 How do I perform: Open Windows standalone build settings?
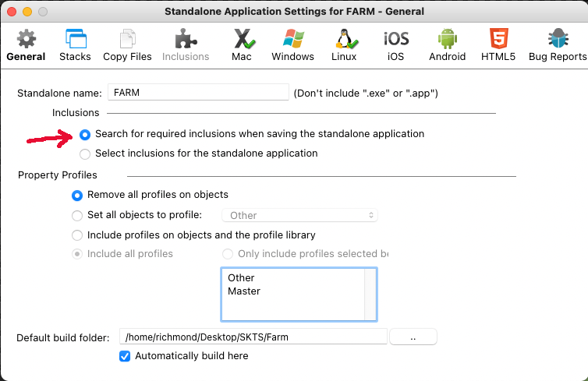point(292,41)
